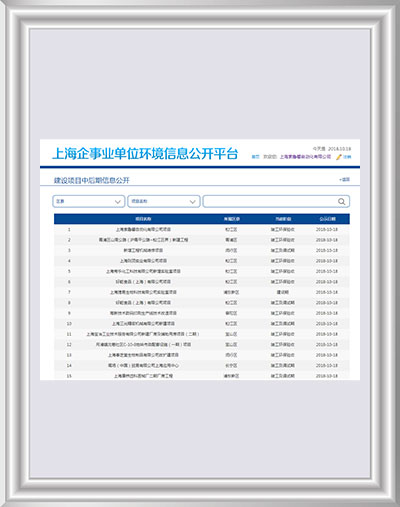Click the purple company name link
Screen dimensions: 400x507
click(305, 157)
